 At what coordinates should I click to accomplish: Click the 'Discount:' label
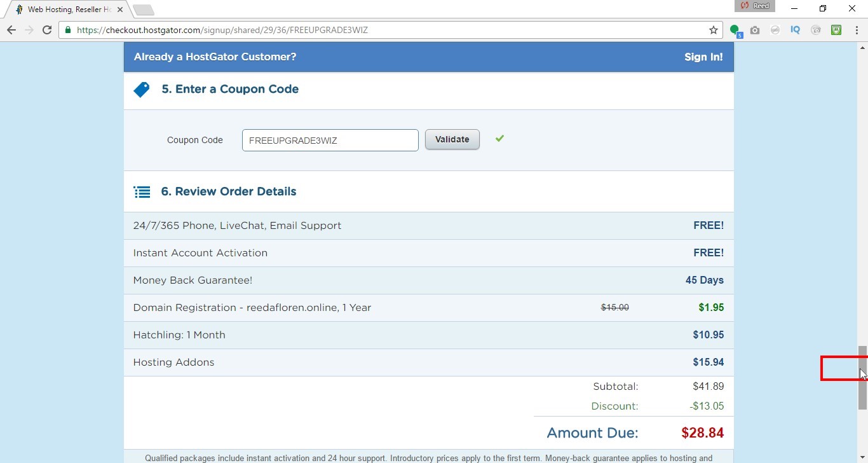(614, 406)
